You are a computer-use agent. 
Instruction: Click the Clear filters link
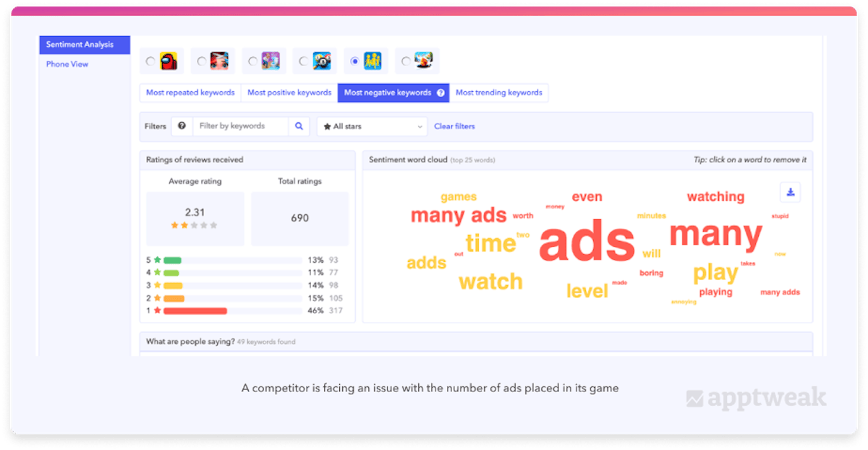click(x=454, y=126)
